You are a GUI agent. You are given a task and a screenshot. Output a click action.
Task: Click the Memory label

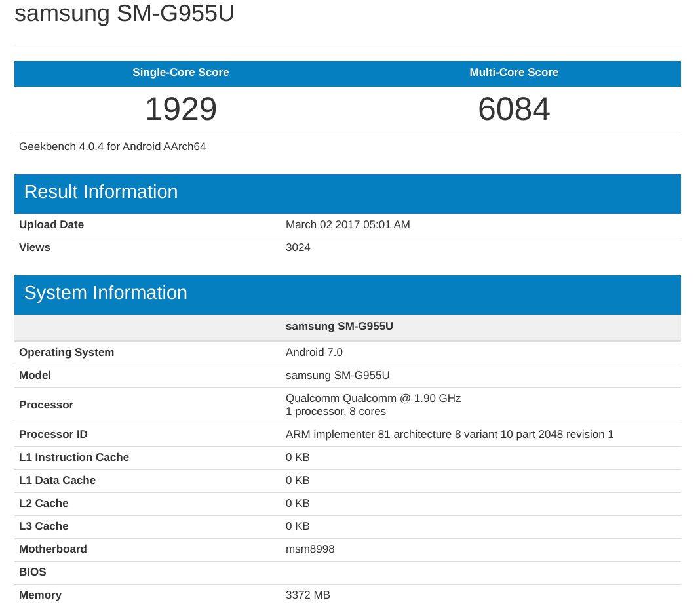pyautogui.click(x=40, y=595)
